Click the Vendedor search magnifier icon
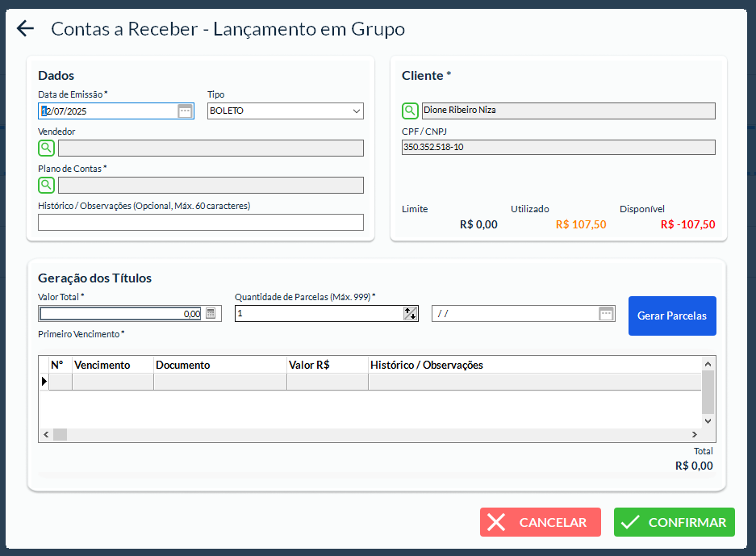 point(46,148)
